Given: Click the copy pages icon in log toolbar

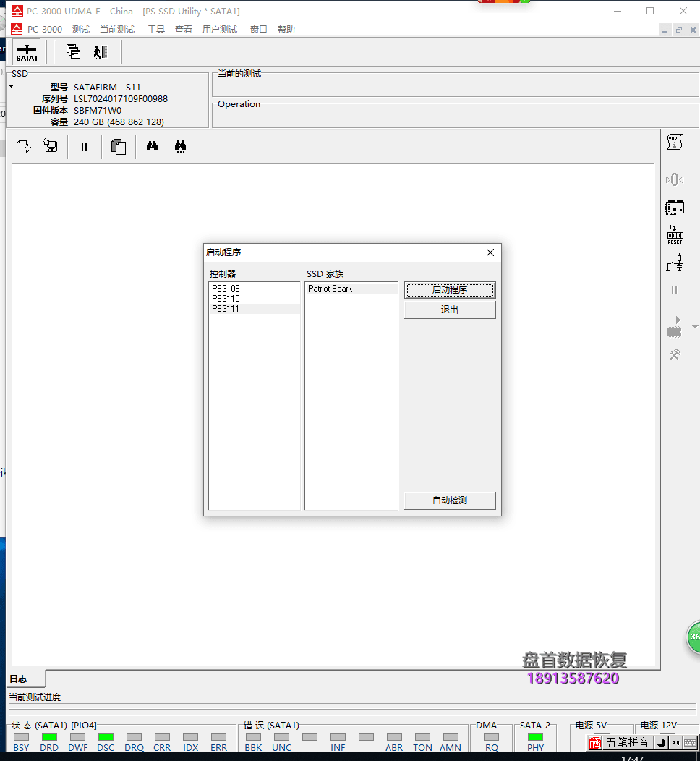Looking at the screenshot, I should coord(119,147).
